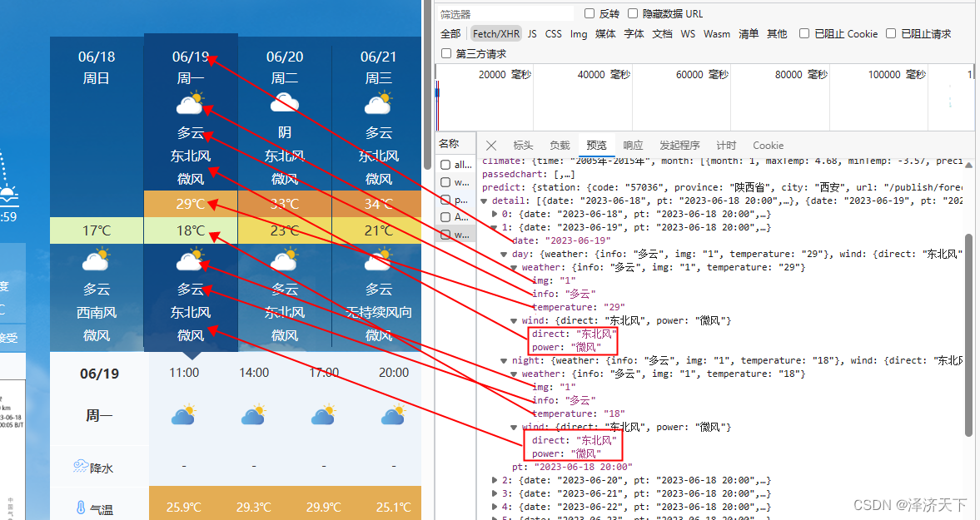Expand the 2: 2023-06-20 entry
The image size is (980, 520).
495,480
